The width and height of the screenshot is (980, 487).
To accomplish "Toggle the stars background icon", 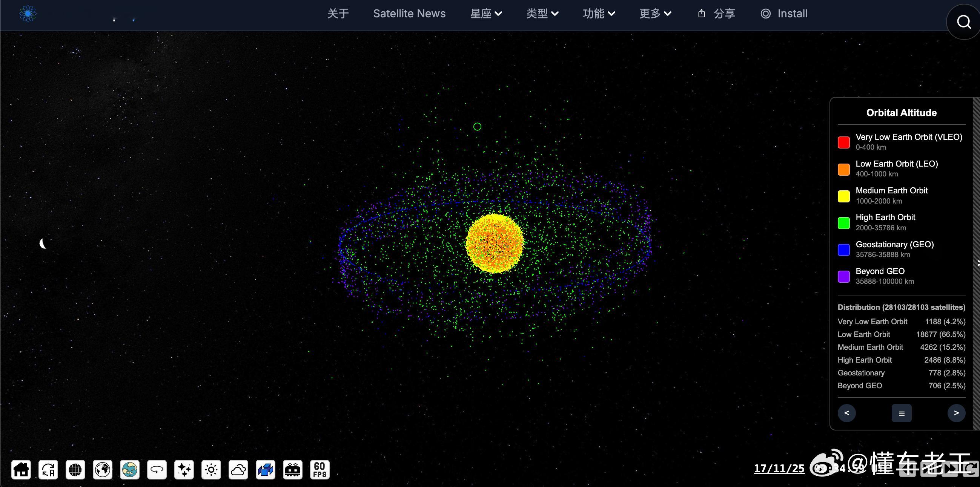I will pyautogui.click(x=184, y=470).
